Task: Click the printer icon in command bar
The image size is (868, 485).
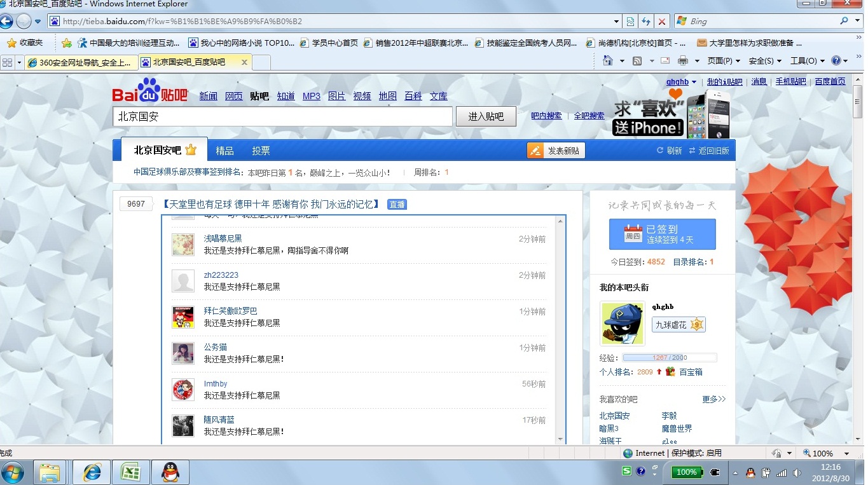Action: pos(683,61)
